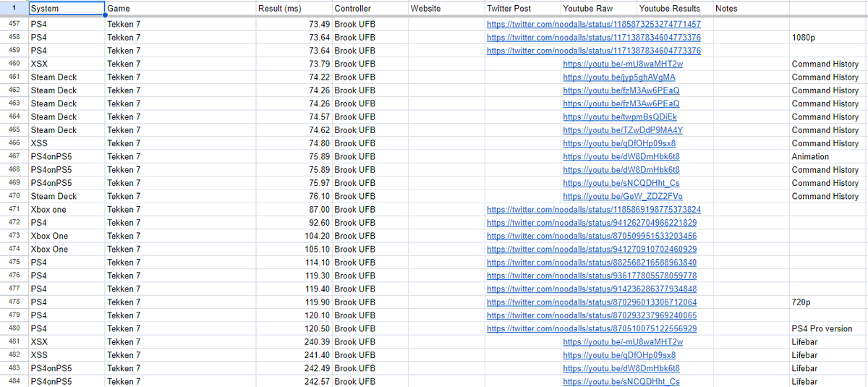Select the result cell 242.57
This screenshot has width=868, height=387.
[x=293, y=382]
